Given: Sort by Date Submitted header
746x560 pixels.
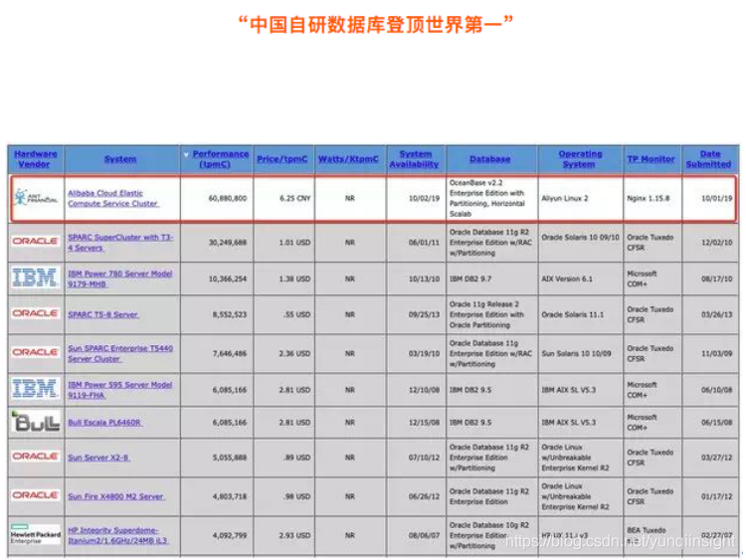Looking at the screenshot, I should pyautogui.click(x=709, y=159).
